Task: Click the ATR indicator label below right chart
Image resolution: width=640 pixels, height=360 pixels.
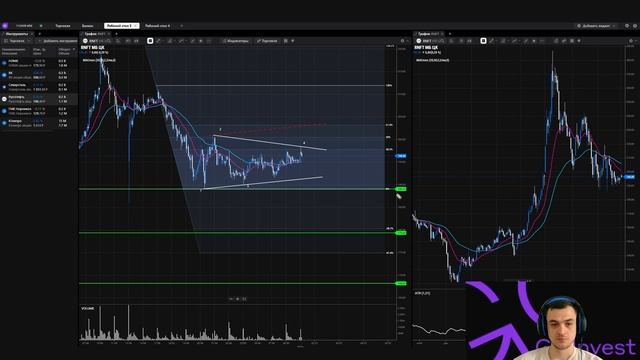Action: click(x=422, y=293)
